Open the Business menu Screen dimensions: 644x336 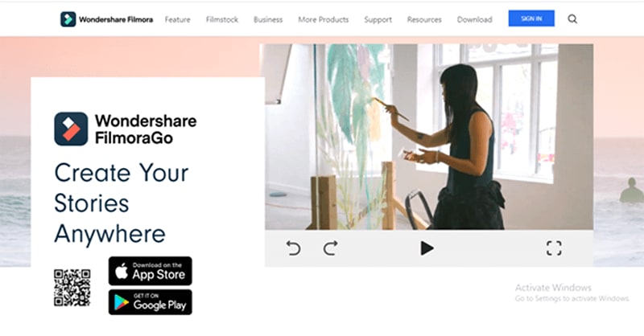coord(268,19)
